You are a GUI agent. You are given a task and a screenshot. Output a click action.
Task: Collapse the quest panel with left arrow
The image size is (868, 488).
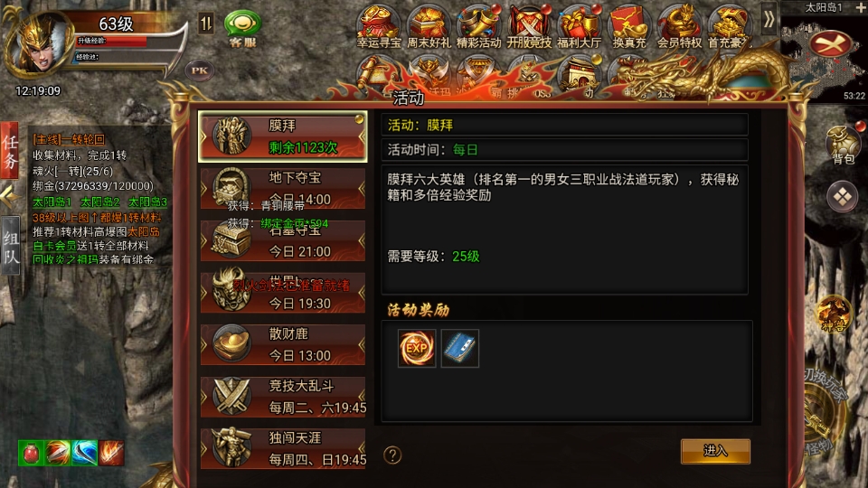coord(9,196)
